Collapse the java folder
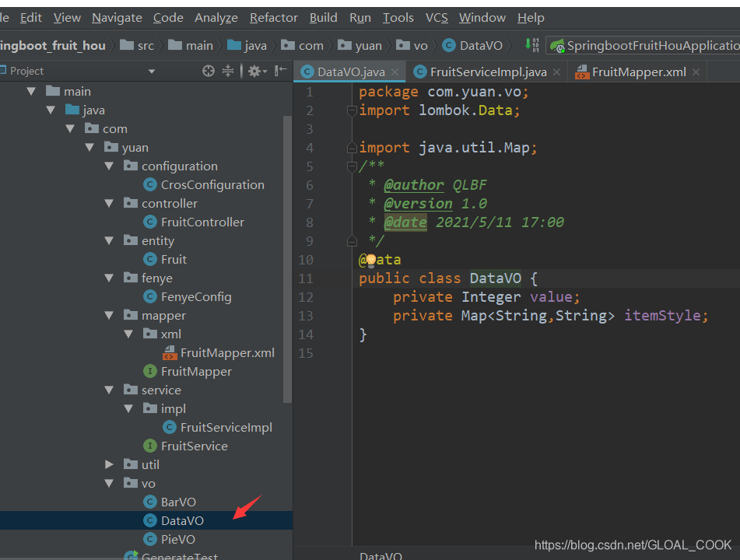This screenshot has width=740, height=560. coord(51,110)
